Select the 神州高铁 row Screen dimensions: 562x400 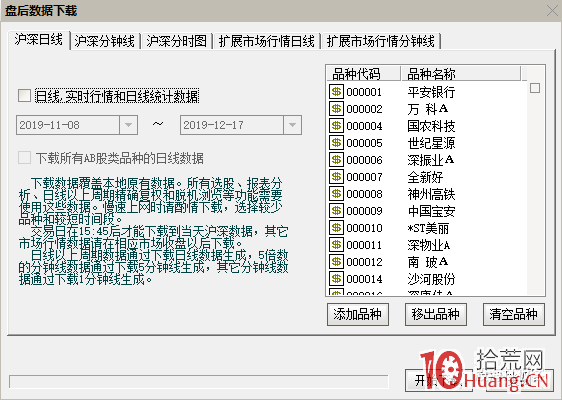pyautogui.click(x=427, y=194)
